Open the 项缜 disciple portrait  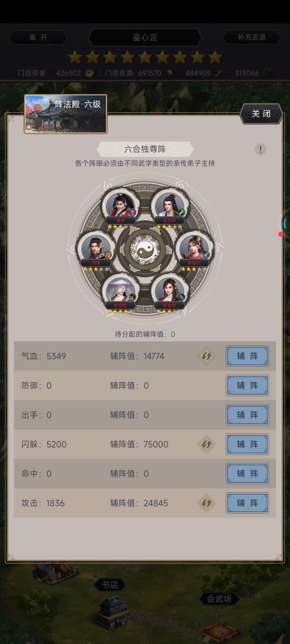(x=96, y=248)
